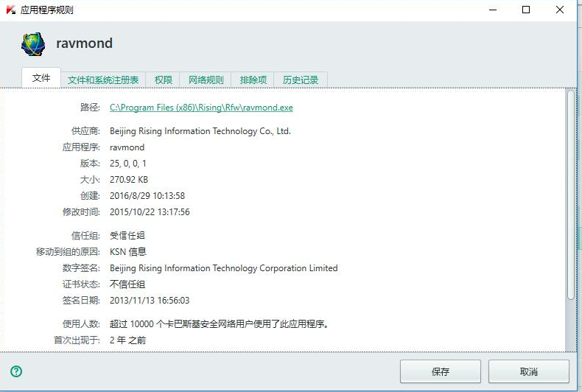This screenshot has height=392, width=582.
Task: Click the vertical scrollbar thumb
Action: click(x=571, y=195)
